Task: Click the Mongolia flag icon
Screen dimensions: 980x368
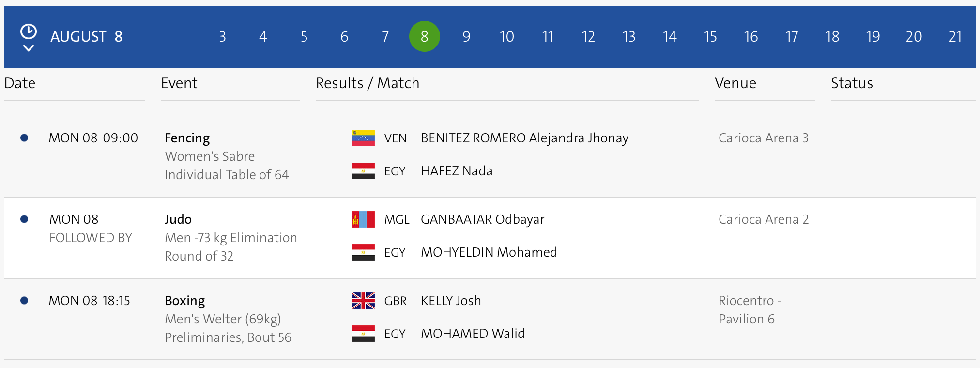Action: [363, 219]
